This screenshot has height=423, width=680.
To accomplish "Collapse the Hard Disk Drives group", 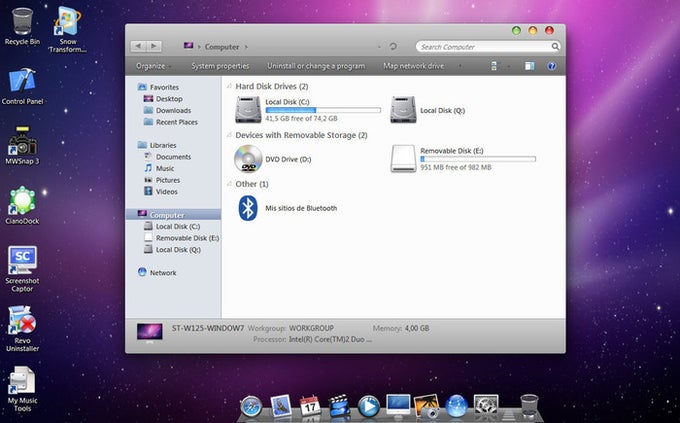I will [229, 86].
